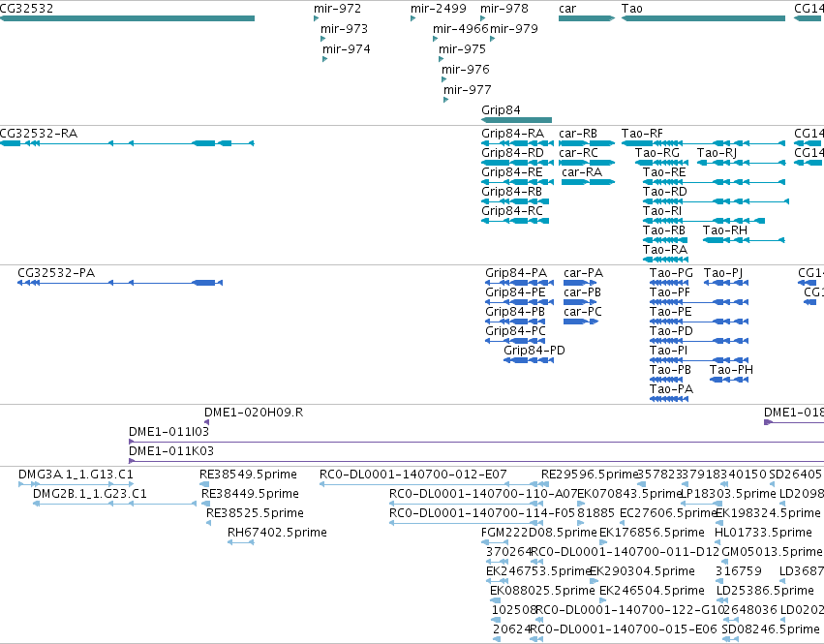Viewport: 824px width, 644px height.
Task: Click the RE38549.5prime EST label
Action: point(248,475)
